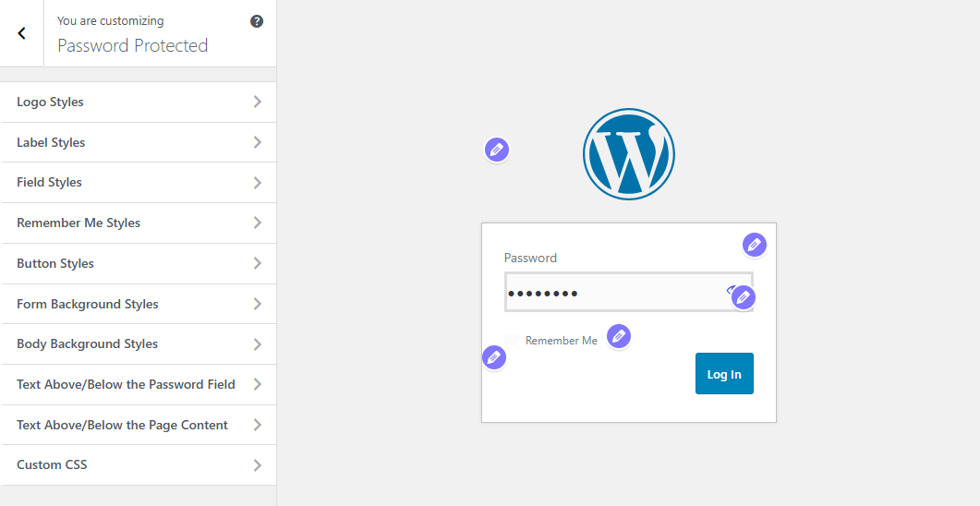The height and width of the screenshot is (506, 980).
Task: Open the Label Styles section
Action: 139,142
